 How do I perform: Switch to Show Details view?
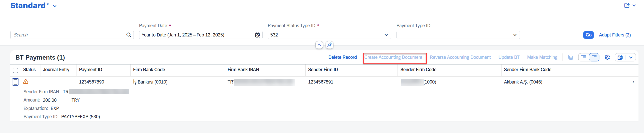(583, 57)
